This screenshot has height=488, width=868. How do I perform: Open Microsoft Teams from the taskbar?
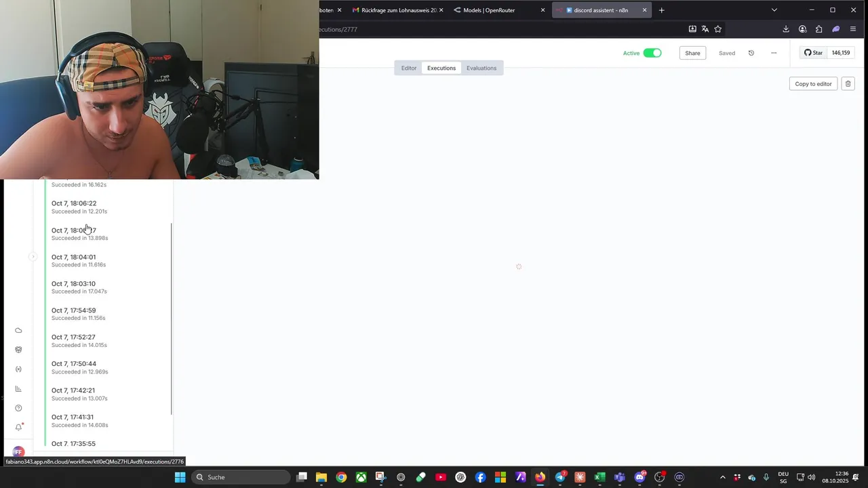tap(619, 477)
